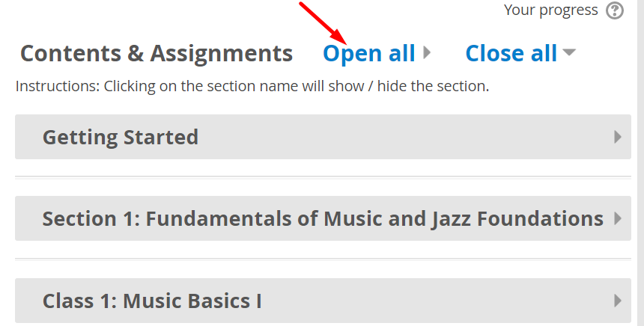Click the Contents & Assignments heading
This screenshot has height=326, width=644.
pyautogui.click(x=157, y=53)
